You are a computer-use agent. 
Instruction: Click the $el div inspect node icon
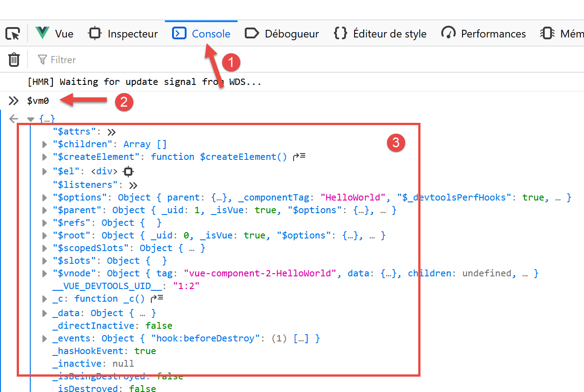tap(129, 172)
